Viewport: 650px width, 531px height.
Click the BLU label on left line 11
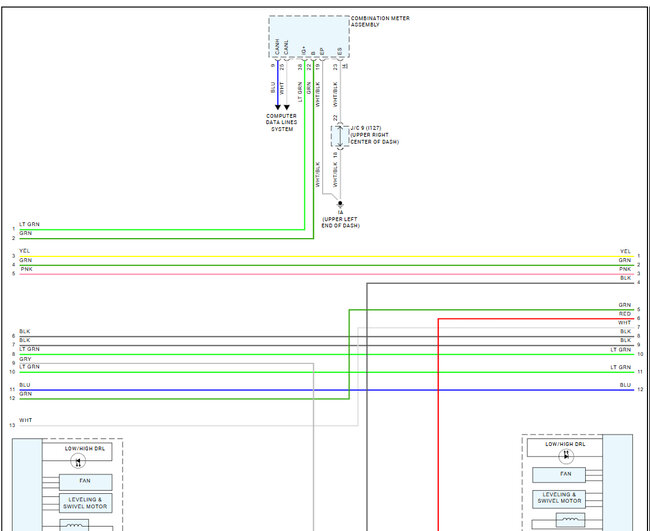coord(25,385)
